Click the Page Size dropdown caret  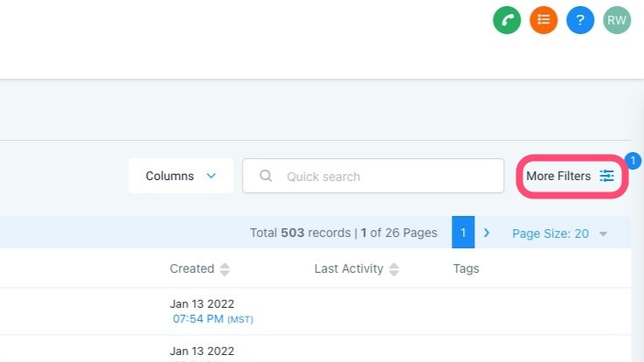coord(603,233)
